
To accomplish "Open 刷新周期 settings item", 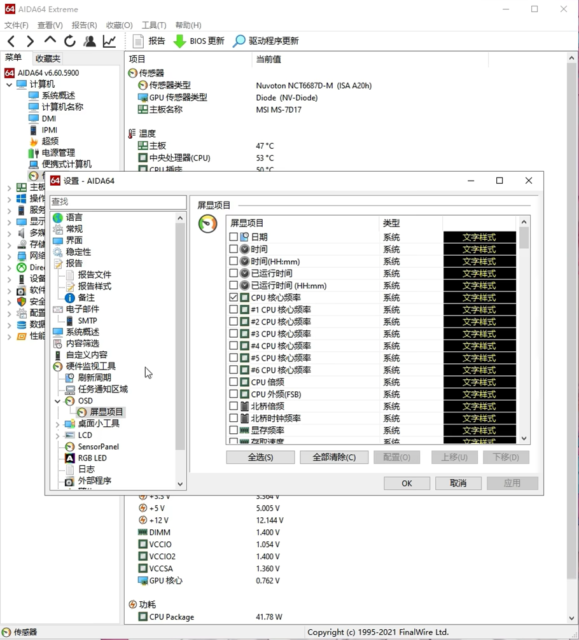I will click(94, 378).
